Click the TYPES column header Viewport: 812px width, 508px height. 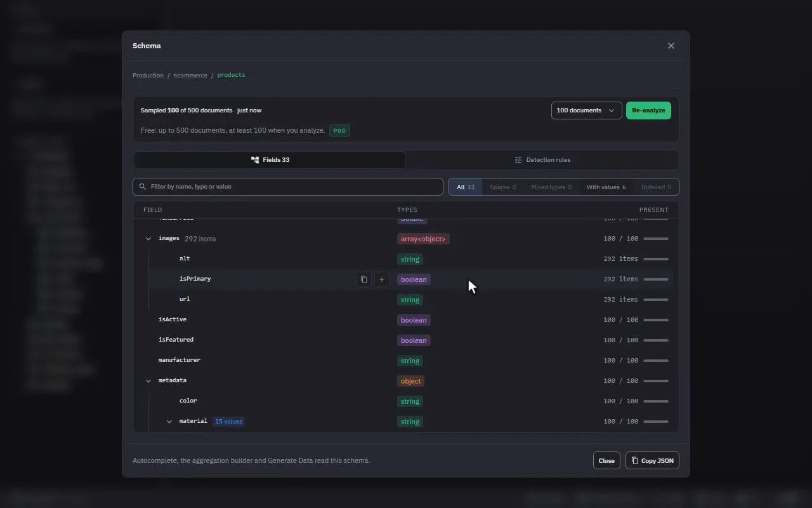coord(407,210)
